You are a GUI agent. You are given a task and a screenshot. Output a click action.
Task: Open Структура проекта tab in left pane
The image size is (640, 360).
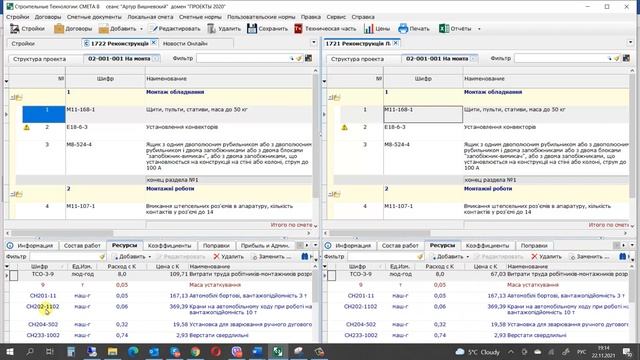[39, 59]
